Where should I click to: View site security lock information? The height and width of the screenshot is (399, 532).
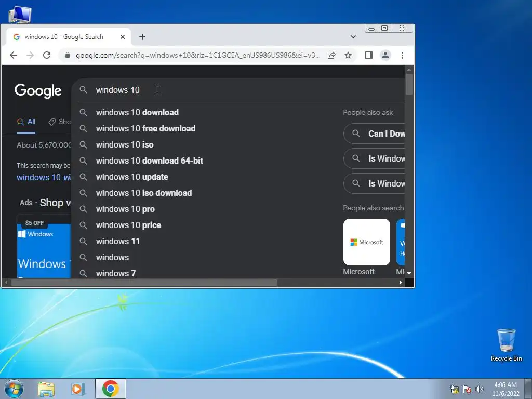point(67,55)
